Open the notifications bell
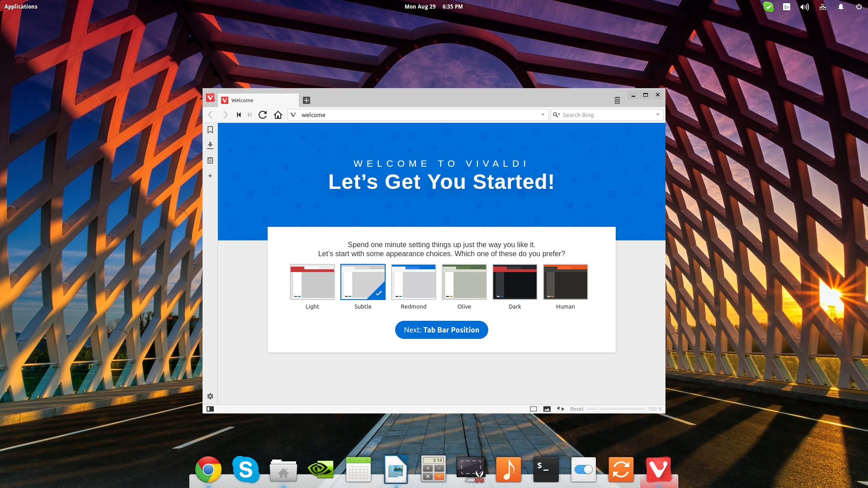 [841, 7]
